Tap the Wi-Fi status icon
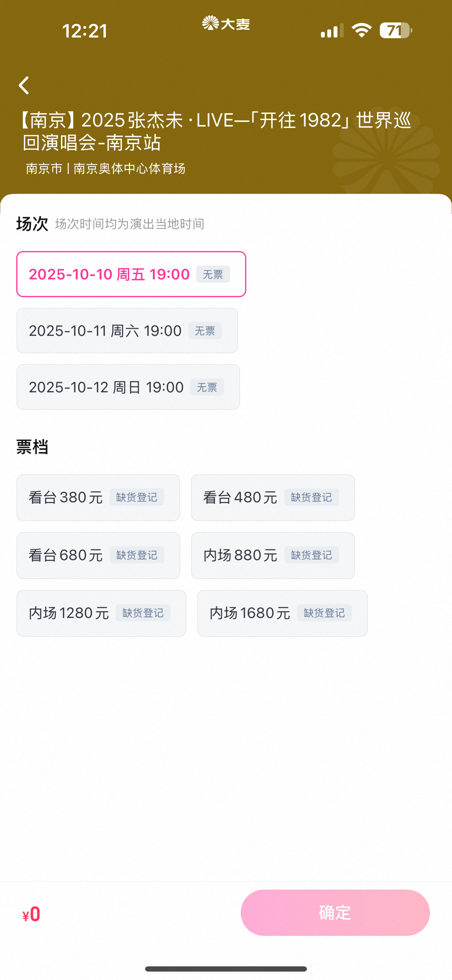 click(362, 30)
